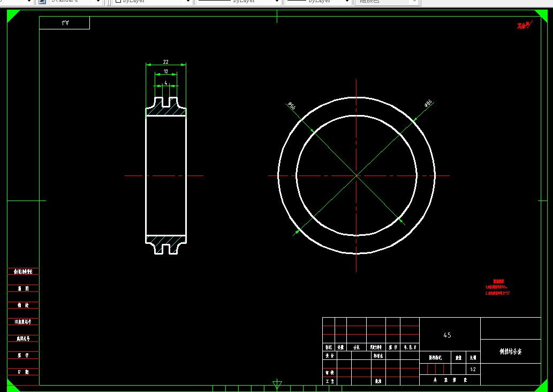Select the ø86 diameter dimension label
This screenshot has width=553, height=392.
click(x=428, y=103)
